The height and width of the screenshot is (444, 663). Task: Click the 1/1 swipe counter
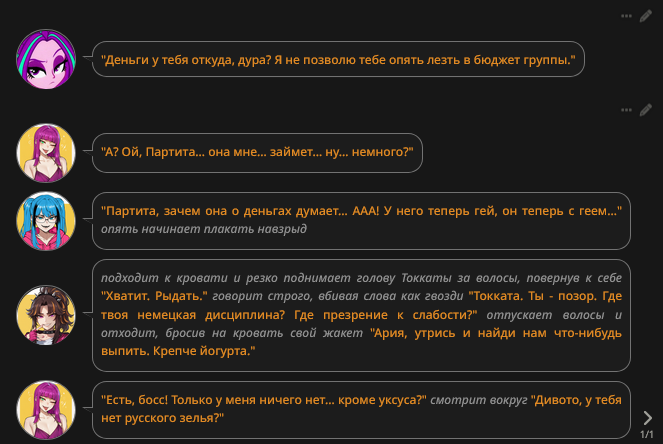coord(647,435)
